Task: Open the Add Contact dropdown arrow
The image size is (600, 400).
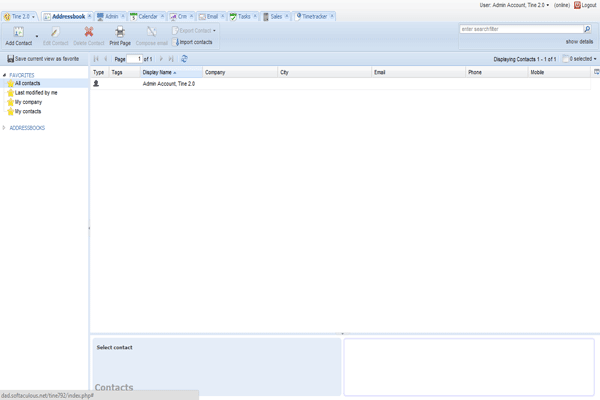Action: (38, 36)
